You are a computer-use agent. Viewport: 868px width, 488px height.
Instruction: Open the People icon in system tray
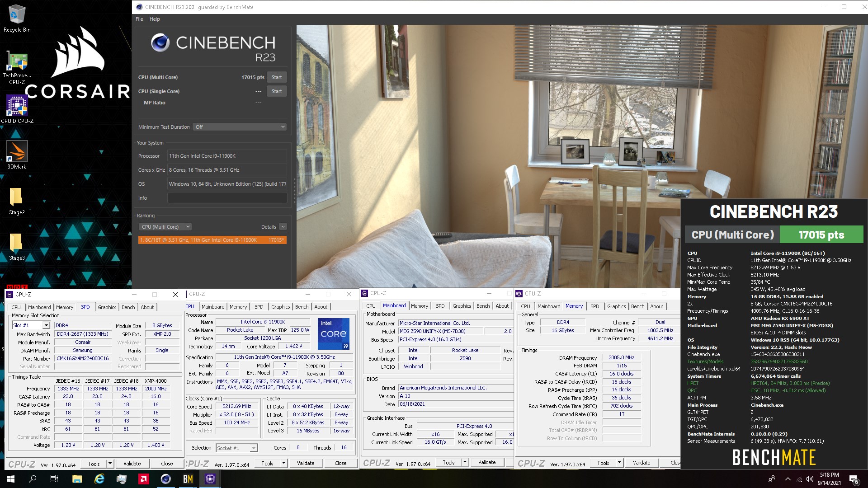pos(772,479)
